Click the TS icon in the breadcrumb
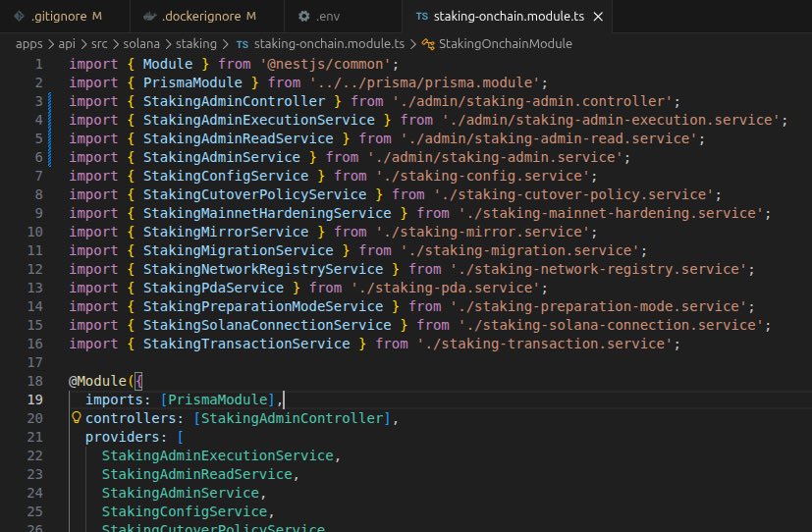Image resolution: width=812 pixels, height=532 pixels. pyautogui.click(x=243, y=44)
